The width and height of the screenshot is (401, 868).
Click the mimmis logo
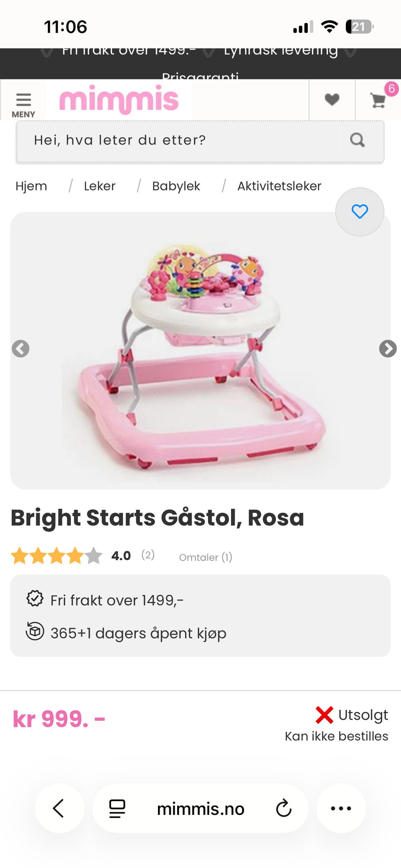[x=119, y=100]
